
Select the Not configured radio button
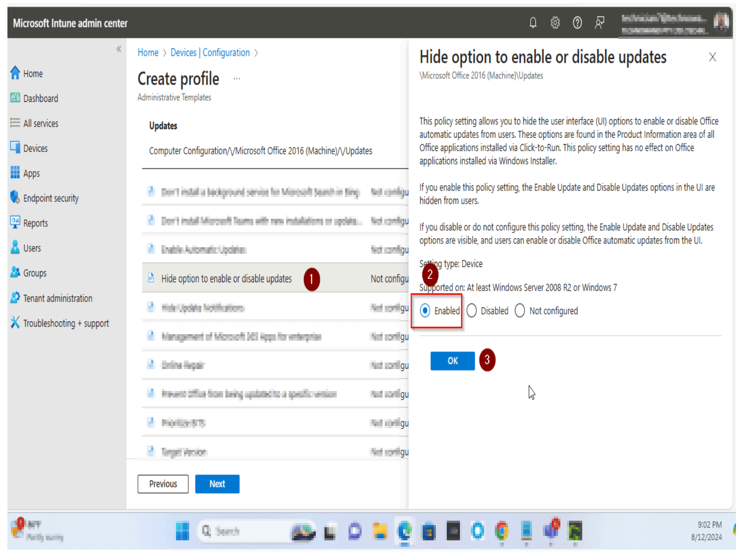(x=520, y=311)
